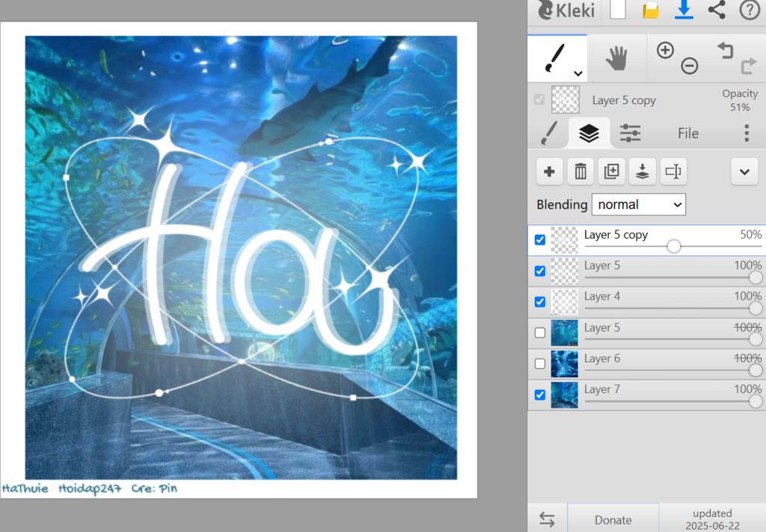The width and height of the screenshot is (766, 532).
Task: Click the rename layer icon
Action: pos(673,171)
